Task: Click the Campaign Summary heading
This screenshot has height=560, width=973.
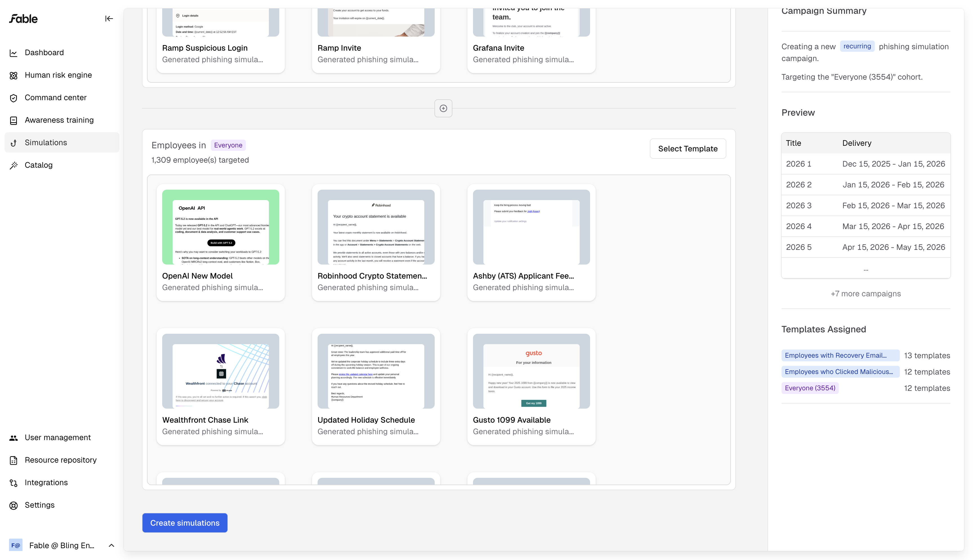Action: coord(824,11)
